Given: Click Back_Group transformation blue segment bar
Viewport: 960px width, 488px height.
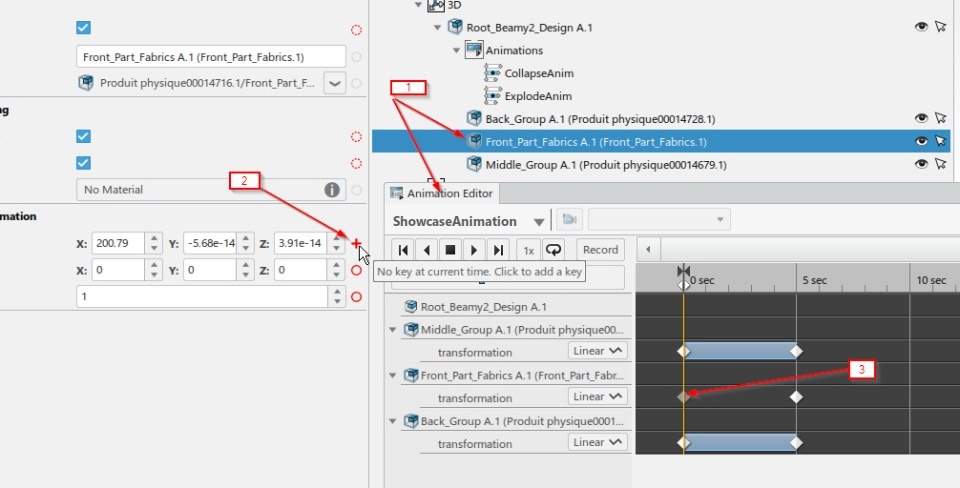Looking at the screenshot, I should pos(740,443).
